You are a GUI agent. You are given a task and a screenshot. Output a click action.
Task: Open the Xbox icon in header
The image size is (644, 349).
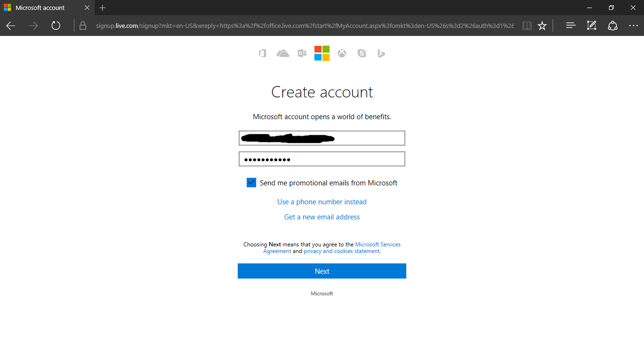[342, 53]
